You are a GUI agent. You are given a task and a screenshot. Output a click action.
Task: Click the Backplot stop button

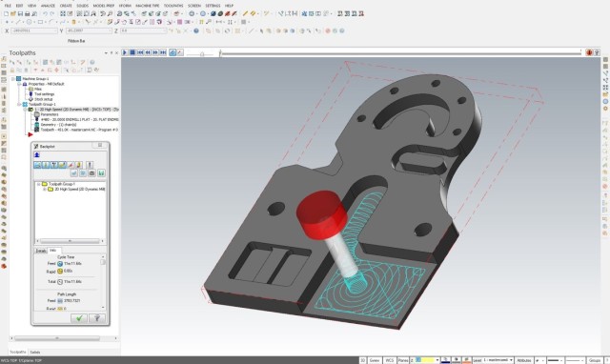pyautogui.click(x=132, y=52)
